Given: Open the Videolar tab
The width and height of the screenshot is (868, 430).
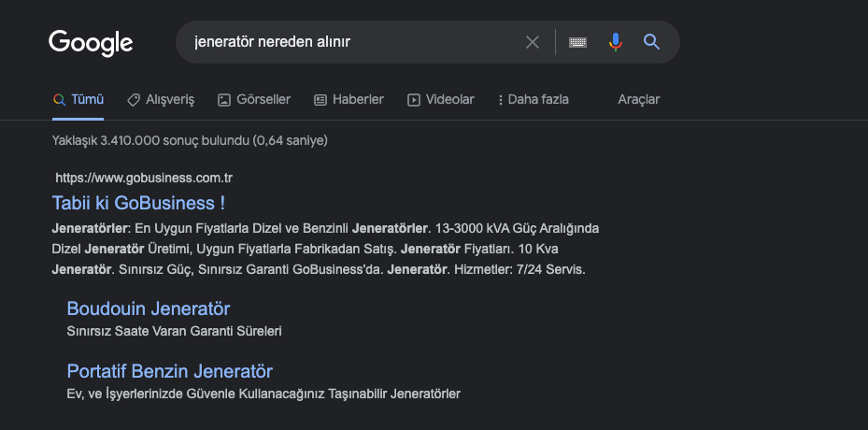Looking at the screenshot, I should 441,100.
